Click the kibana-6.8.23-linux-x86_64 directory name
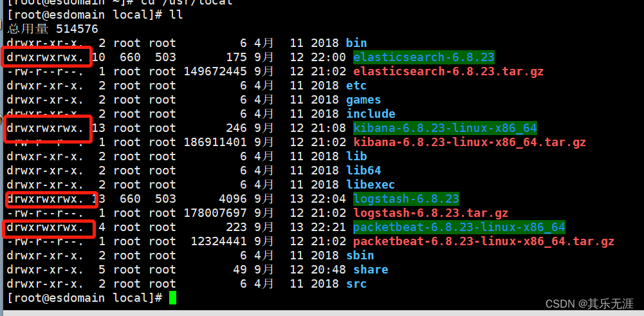 445,128
